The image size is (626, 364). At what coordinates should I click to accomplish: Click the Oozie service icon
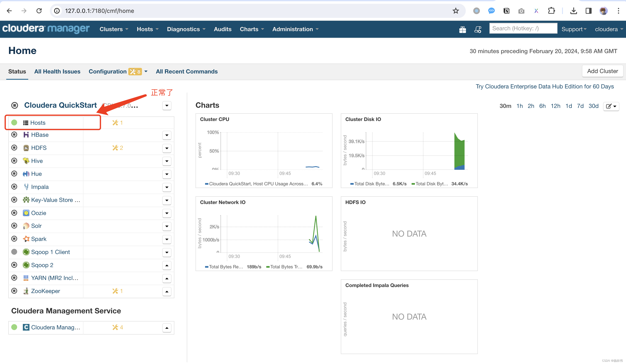coord(26,213)
